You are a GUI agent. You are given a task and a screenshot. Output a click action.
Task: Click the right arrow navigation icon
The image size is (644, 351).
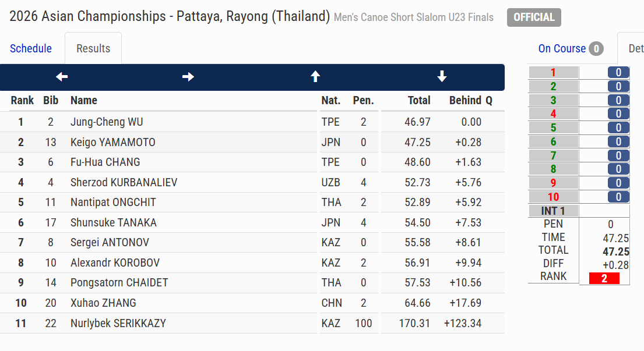coord(188,77)
